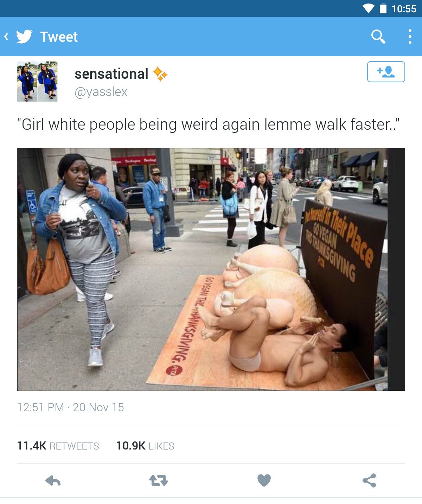Tap the 10:55 clock in status bar
Viewport: 422px width, 504px height.
click(x=404, y=9)
